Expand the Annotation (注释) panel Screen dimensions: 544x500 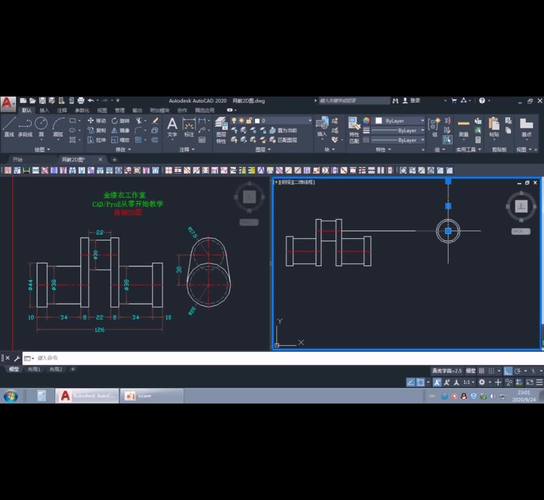pos(186,149)
